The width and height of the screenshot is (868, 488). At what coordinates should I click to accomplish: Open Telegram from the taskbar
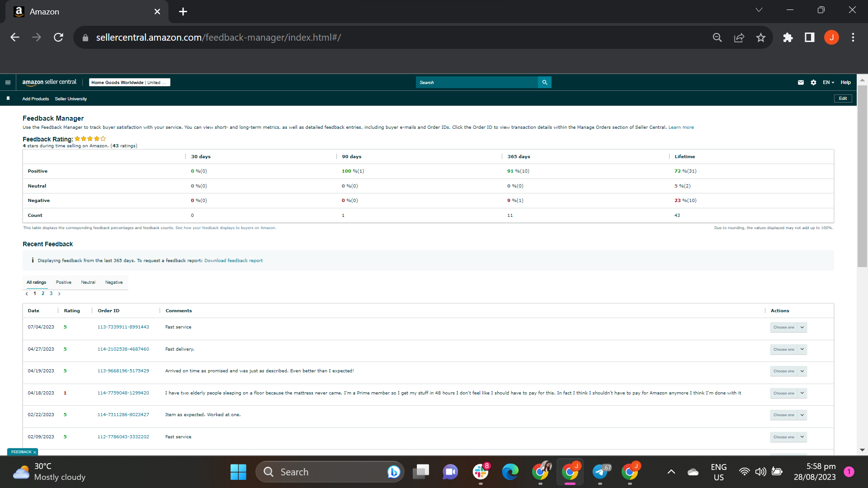(x=600, y=472)
